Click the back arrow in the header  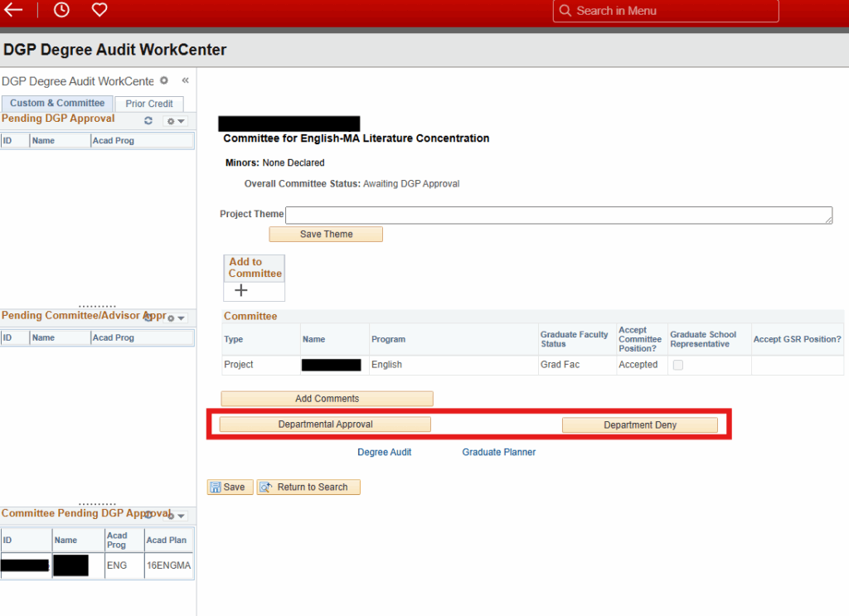tap(13, 10)
